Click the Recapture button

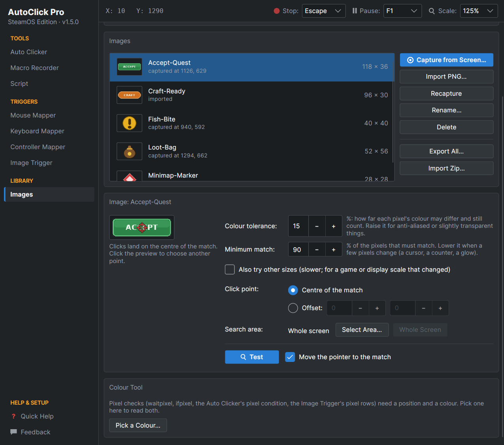click(447, 94)
